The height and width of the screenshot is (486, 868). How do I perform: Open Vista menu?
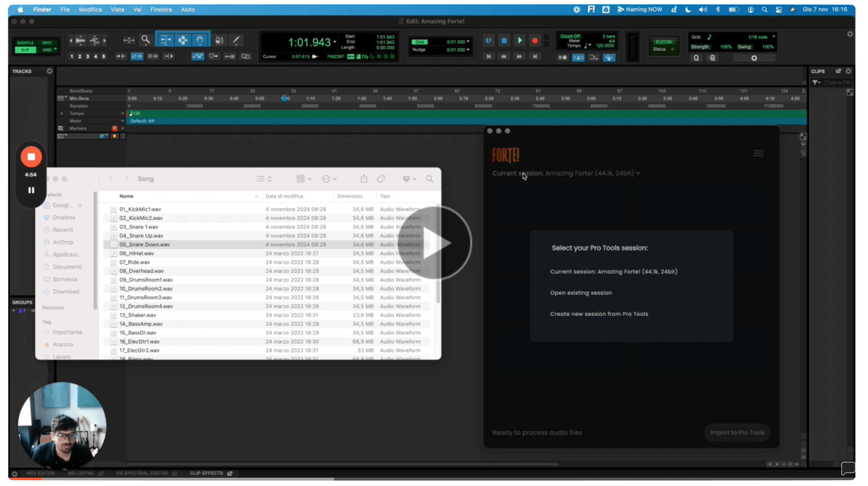click(117, 10)
